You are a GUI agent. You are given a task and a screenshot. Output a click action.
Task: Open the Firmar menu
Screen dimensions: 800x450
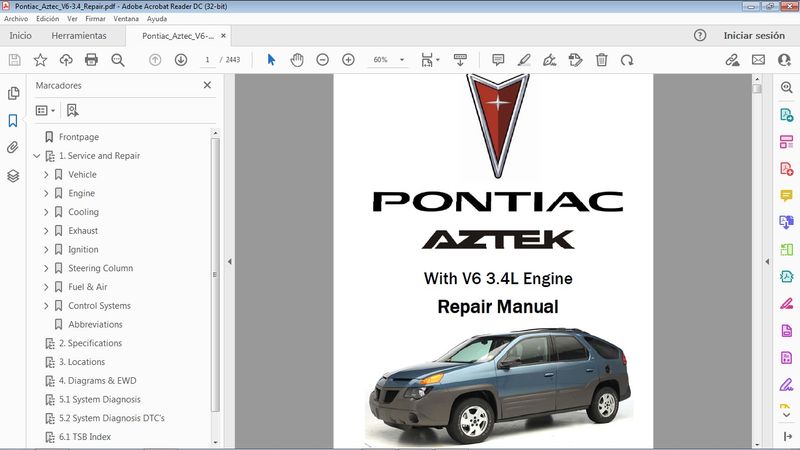(x=95, y=18)
